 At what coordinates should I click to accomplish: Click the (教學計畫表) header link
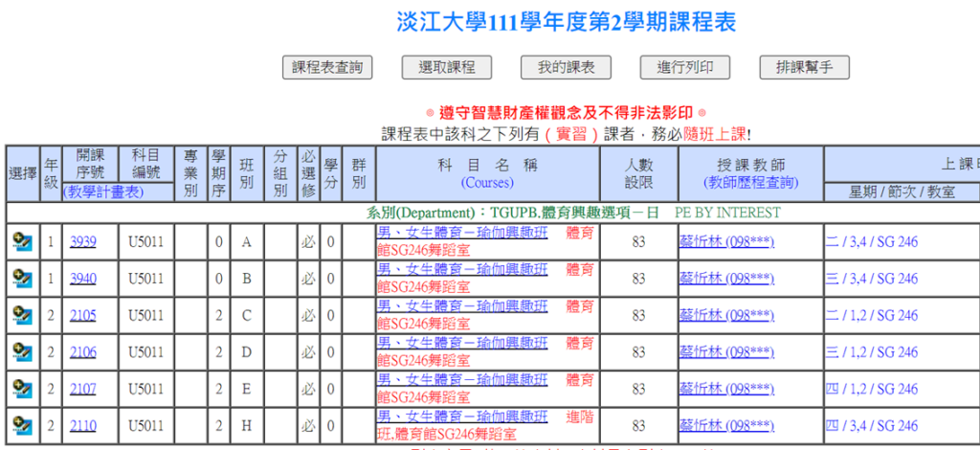(x=103, y=191)
